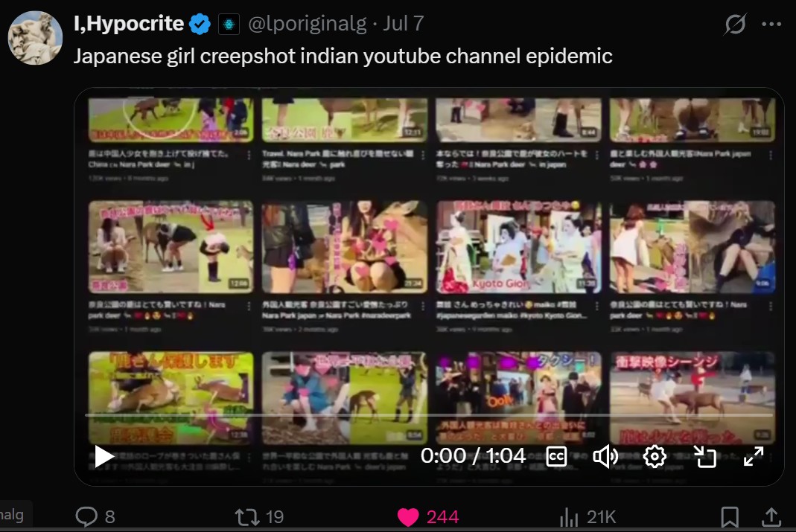The image size is (796, 532).
Task: Open the @lporiginalg handle link
Action: (307, 24)
